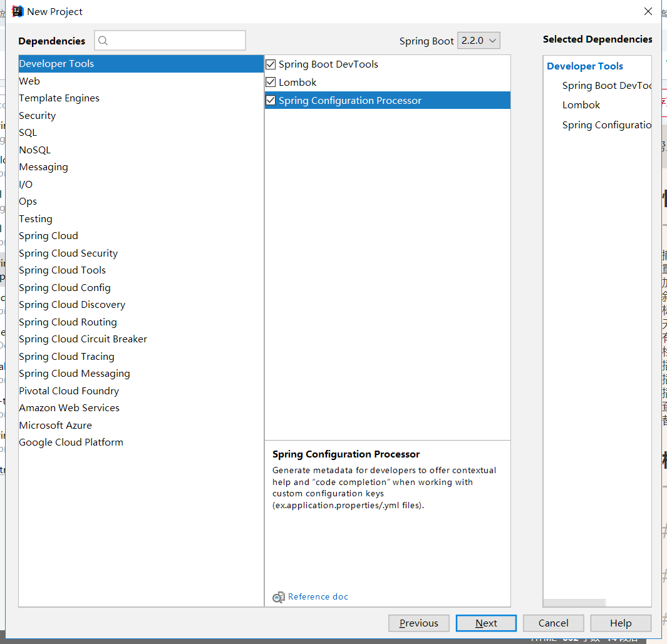This screenshot has width=667, height=644.
Task: Select the Spring Cloud category
Action: (x=141, y=236)
